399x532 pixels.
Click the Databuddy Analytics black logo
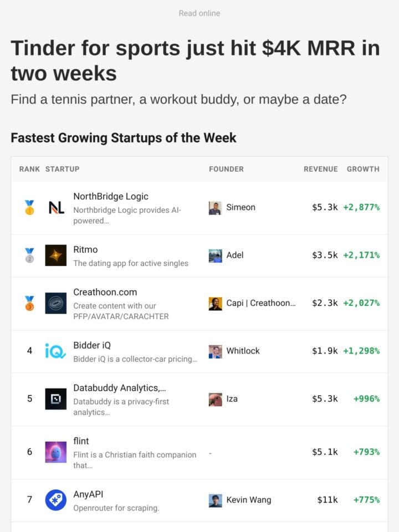pyautogui.click(x=55, y=398)
